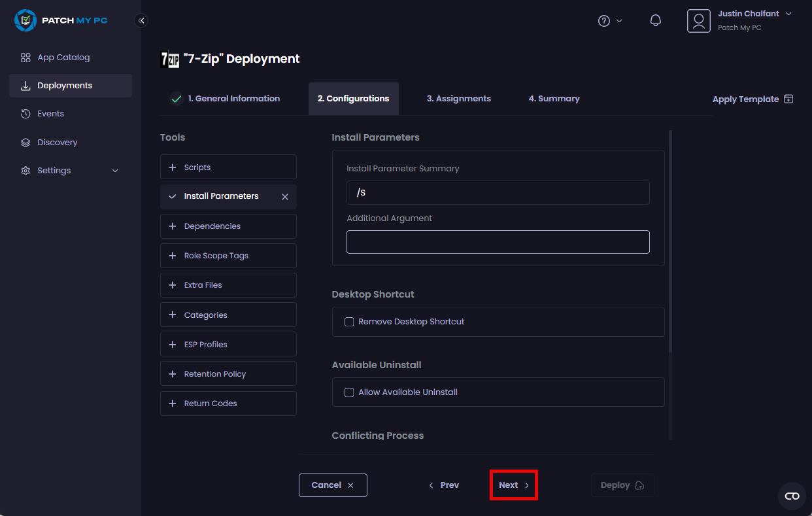Click the Next button

(x=514, y=485)
